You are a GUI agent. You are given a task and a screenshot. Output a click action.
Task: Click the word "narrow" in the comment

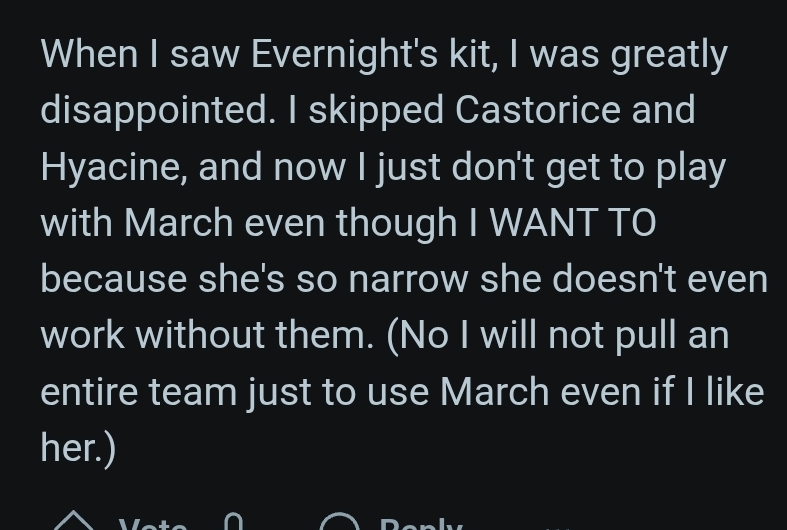click(409, 279)
